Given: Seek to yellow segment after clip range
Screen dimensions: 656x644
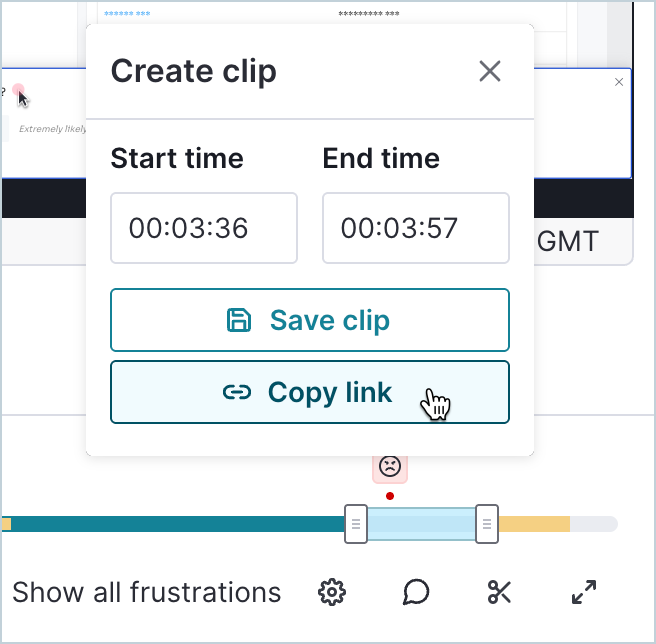Looking at the screenshot, I should pyautogui.click(x=534, y=524).
